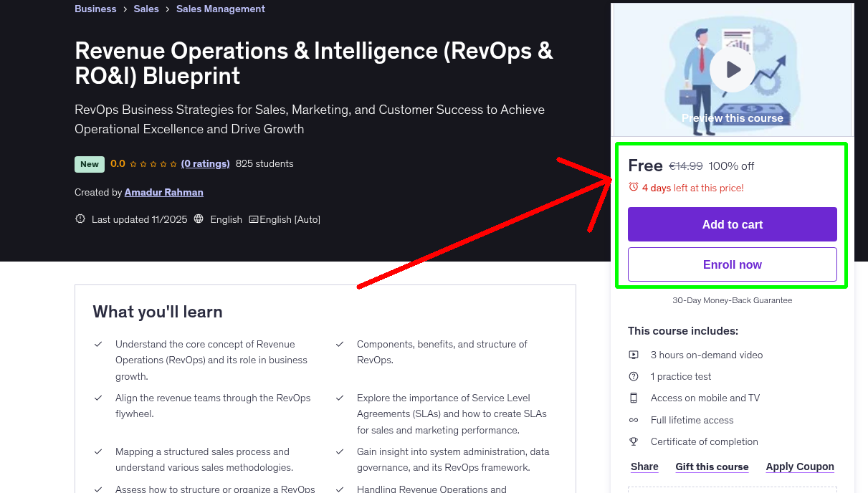Open the Apply Coupon option

pyautogui.click(x=800, y=466)
